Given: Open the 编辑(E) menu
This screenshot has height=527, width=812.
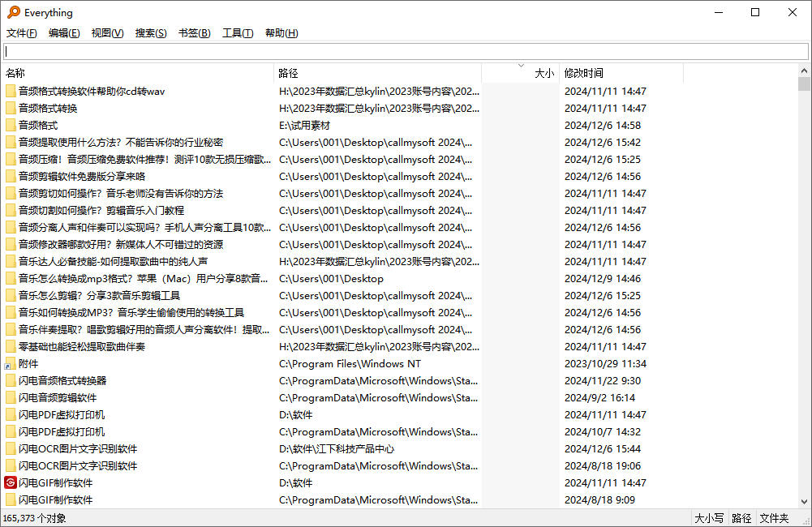Looking at the screenshot, I should tap(64, 33).
